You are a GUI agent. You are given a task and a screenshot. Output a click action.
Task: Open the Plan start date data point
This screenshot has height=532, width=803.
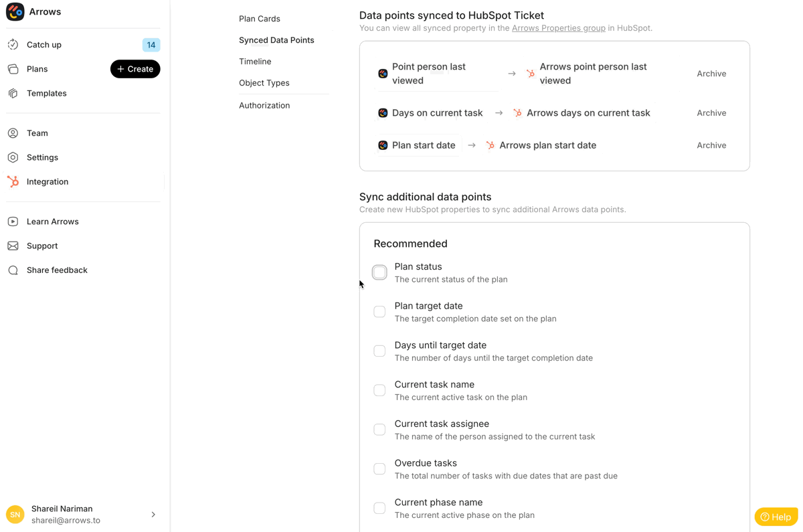point(418,145)
